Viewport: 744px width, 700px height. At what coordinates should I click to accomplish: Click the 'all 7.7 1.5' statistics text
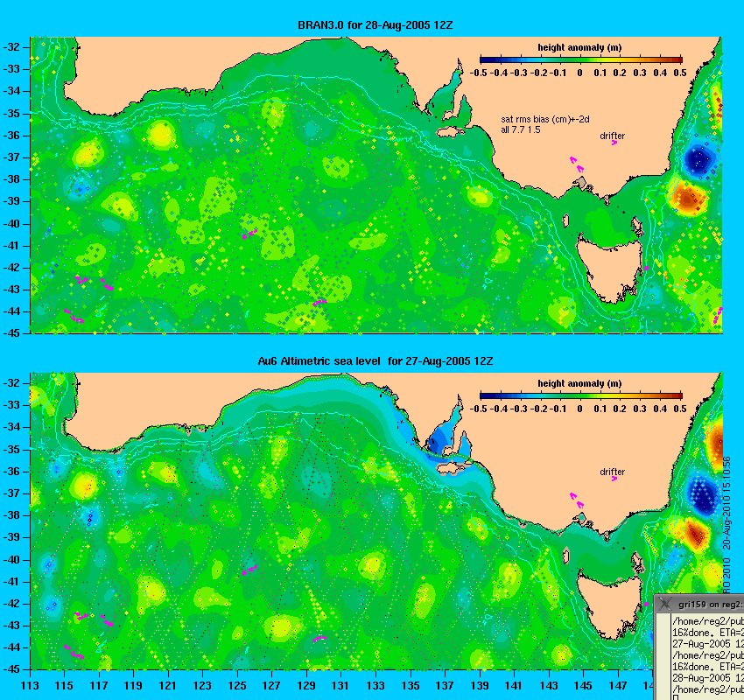tap(521, 129)
